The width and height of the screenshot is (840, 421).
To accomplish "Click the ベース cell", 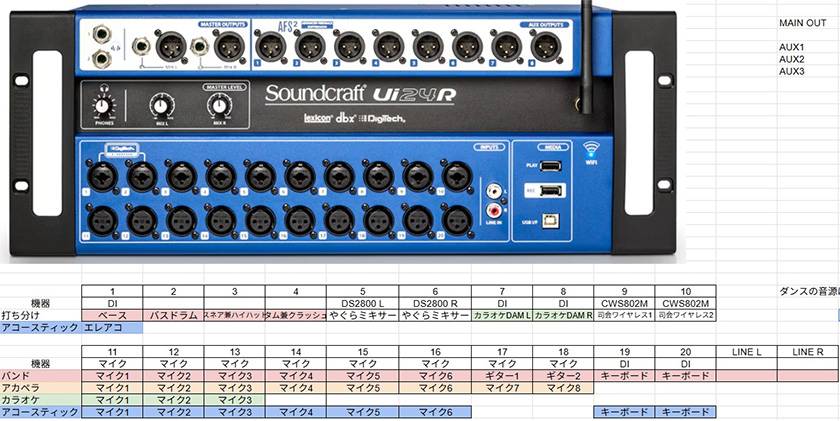I will (x=112, y=315).
